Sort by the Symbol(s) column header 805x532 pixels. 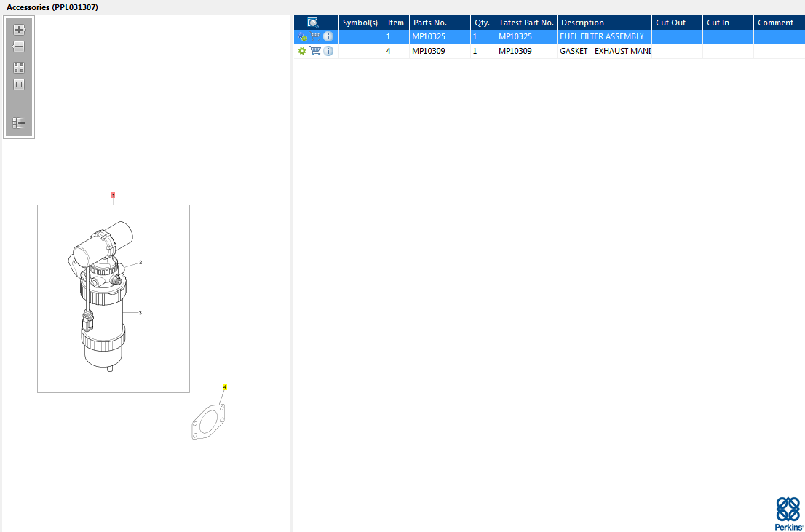(x=361, y=23)
